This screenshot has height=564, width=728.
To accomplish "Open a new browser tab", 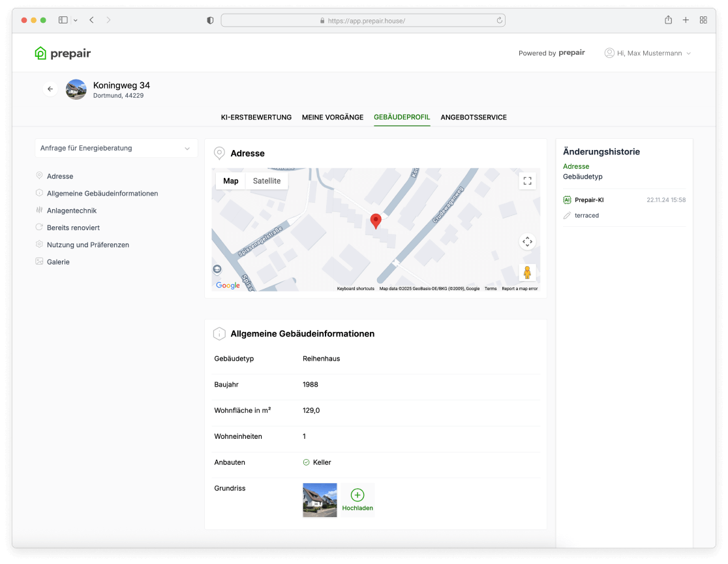I will [x=686, y=20].
